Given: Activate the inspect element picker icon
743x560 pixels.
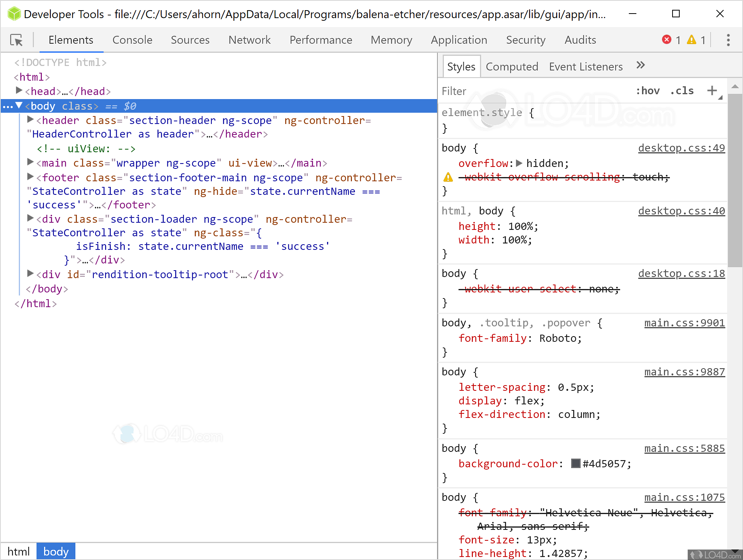Looking at the screenshot, I should (17, 40).
